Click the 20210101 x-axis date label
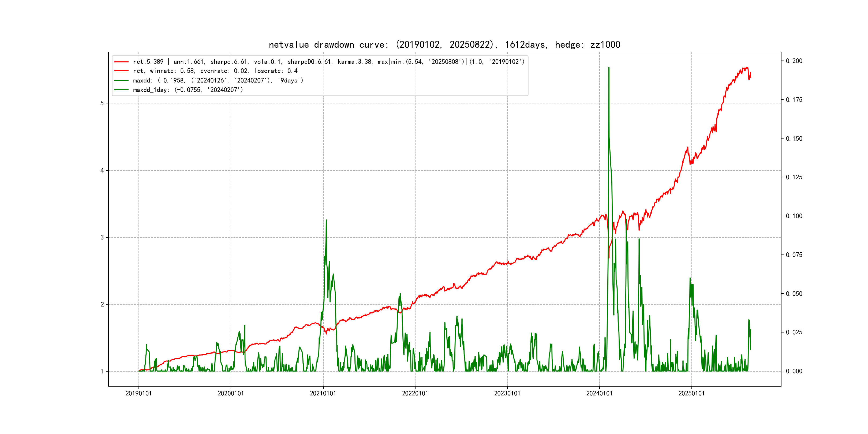This screenshot has width=868, height=434. (323, 393)
